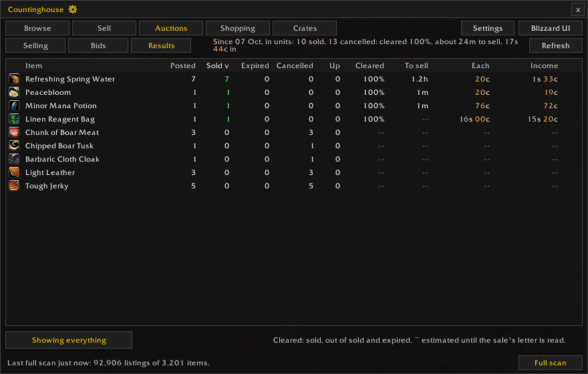Click the Since 07 Oct summary text
Viewport: 588px width, 374px height.
click(365, 45)
